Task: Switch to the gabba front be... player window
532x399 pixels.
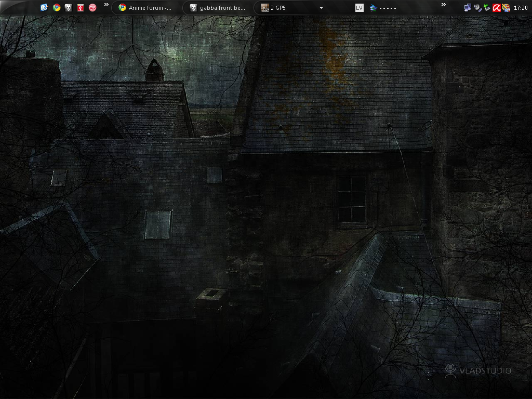Action: [218, 8]
